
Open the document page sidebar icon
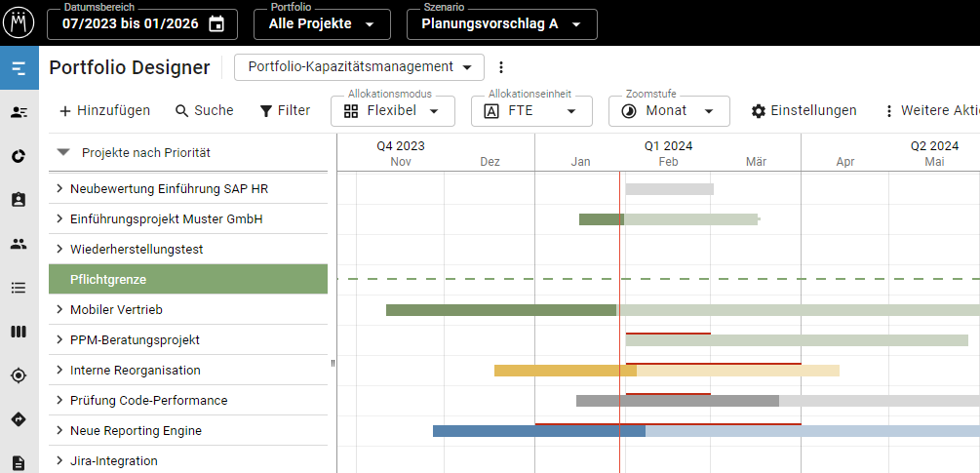click(x=20, y=463)
